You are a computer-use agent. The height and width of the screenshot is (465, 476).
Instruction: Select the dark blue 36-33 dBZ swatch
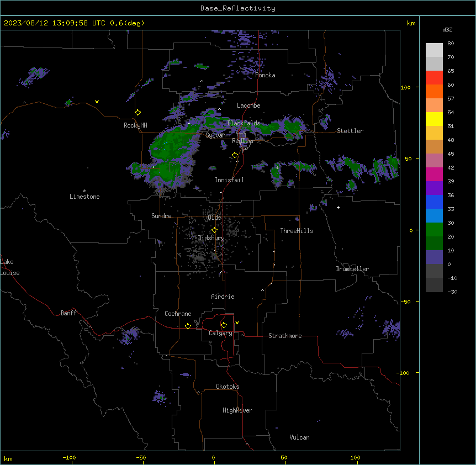pyautogui.click(x=434, y=202)
